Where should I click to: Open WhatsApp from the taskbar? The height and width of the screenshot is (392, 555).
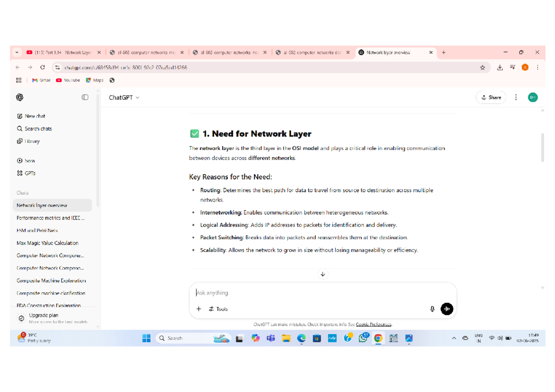pos(363,338)
